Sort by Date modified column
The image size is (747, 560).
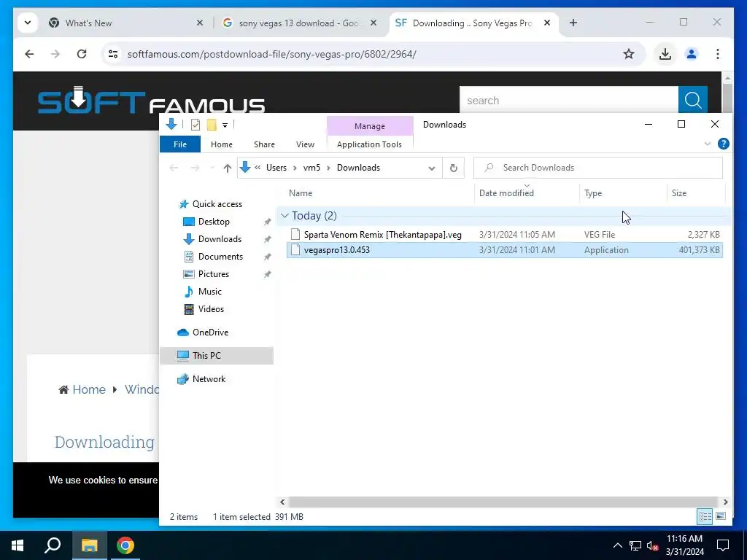click(506, 192)
